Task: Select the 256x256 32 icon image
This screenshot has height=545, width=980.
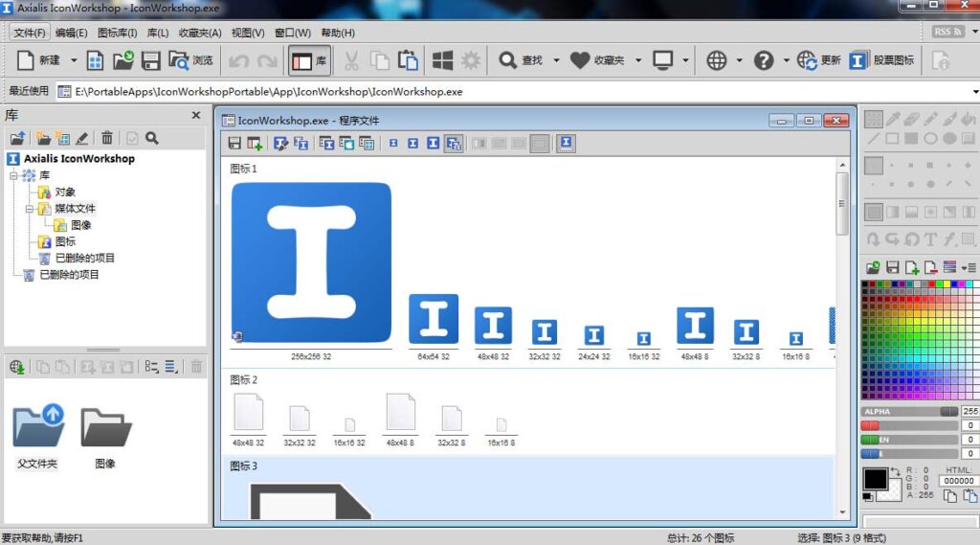Action: tap(311, 262)
